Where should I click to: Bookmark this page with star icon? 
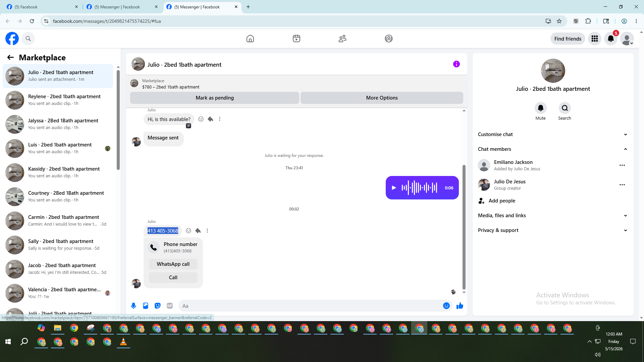(x=559, y=21)
